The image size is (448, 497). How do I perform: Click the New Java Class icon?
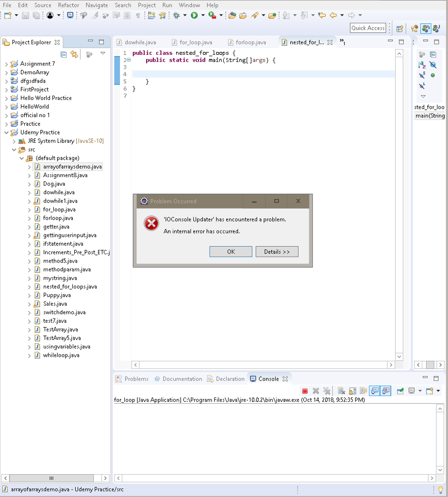coord(162,15)
